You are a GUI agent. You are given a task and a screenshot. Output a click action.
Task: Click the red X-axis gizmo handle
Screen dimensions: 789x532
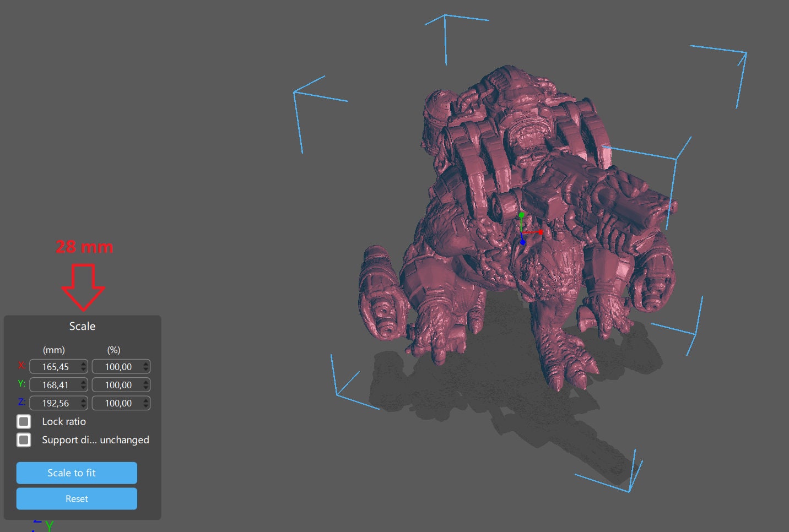pos(541,232)
